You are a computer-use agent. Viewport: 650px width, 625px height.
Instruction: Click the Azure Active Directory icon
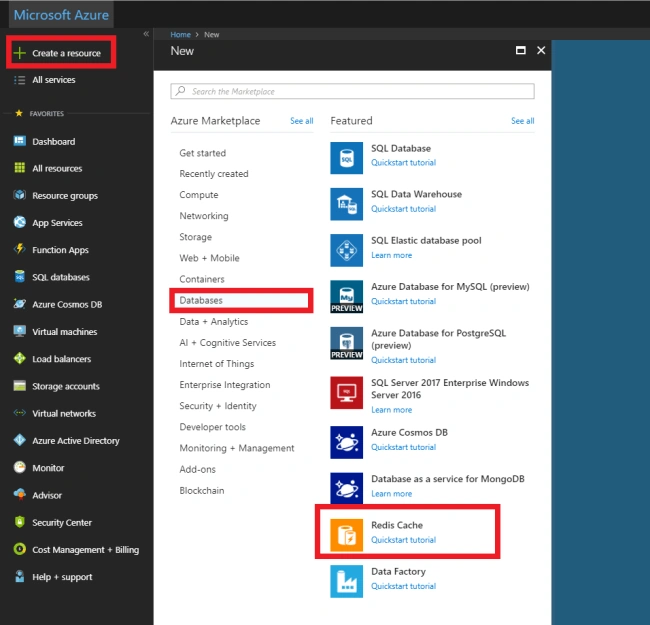coord(19,440)
